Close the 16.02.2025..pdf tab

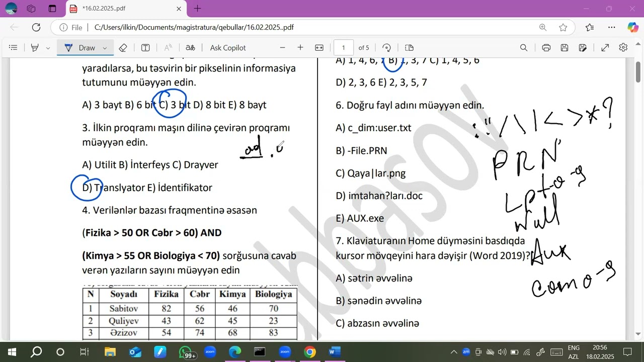pyautogui.click(x=179, y=9)
